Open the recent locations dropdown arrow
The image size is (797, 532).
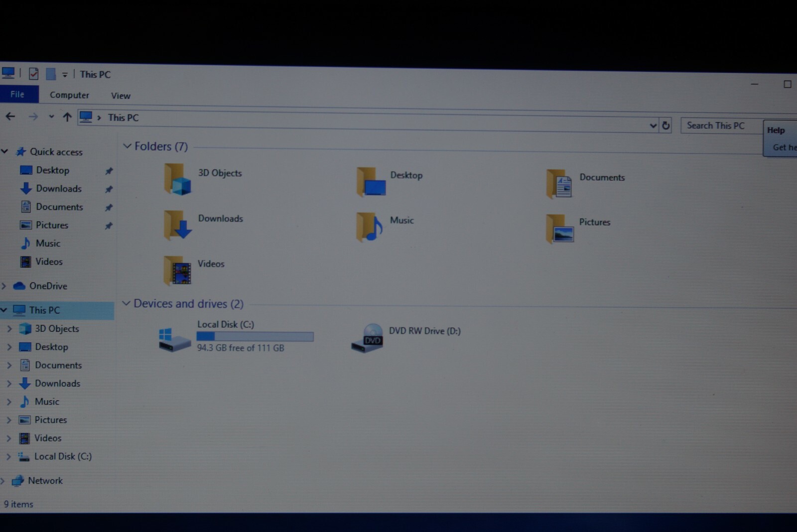pyautogui.click(x=51, y=117)
